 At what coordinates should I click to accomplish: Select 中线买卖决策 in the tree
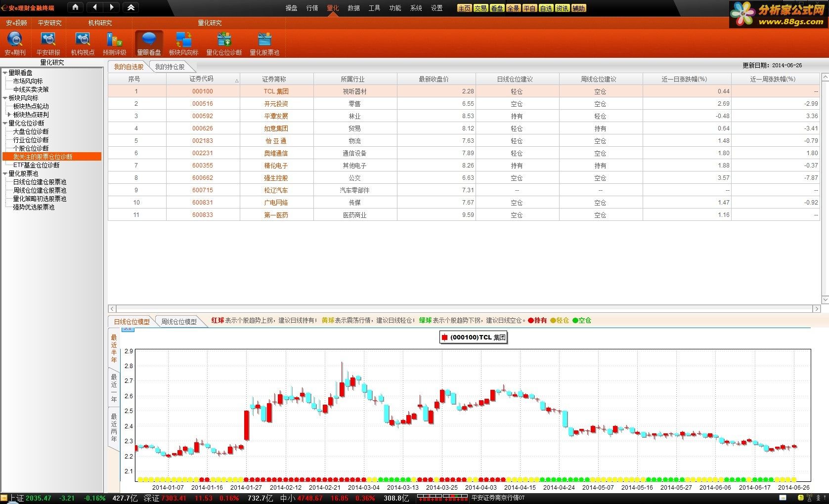pyautogui.click(x=31, y=89)
